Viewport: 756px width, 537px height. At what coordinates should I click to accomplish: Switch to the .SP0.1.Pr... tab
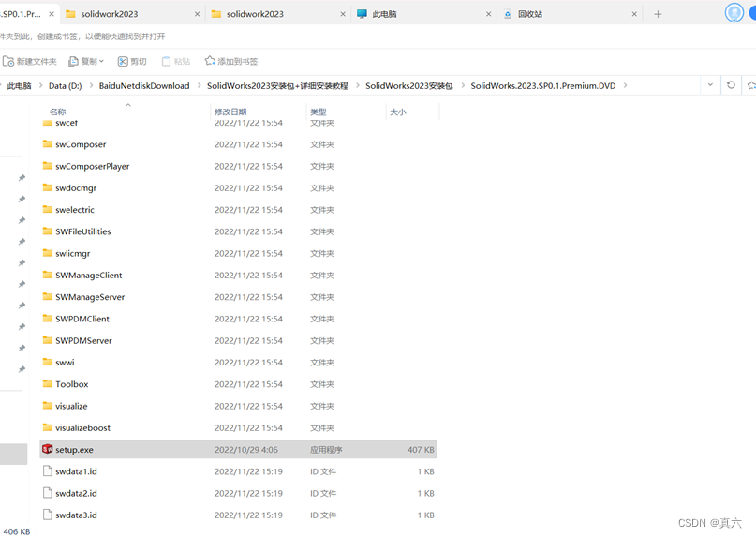tap(28, 14)
